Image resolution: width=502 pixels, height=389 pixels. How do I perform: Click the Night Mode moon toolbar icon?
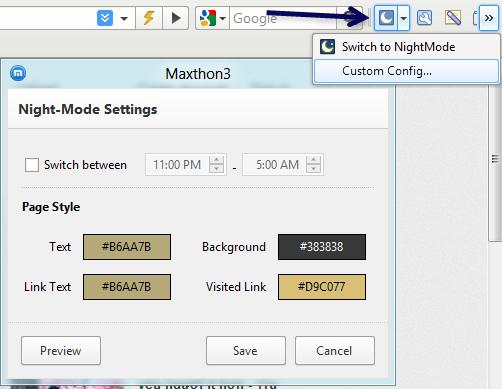tap(386, 18)
